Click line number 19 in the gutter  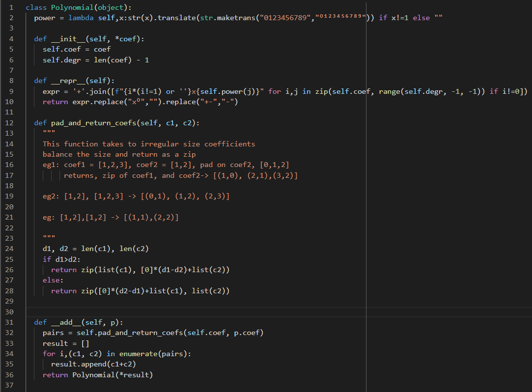pos(11,196)
